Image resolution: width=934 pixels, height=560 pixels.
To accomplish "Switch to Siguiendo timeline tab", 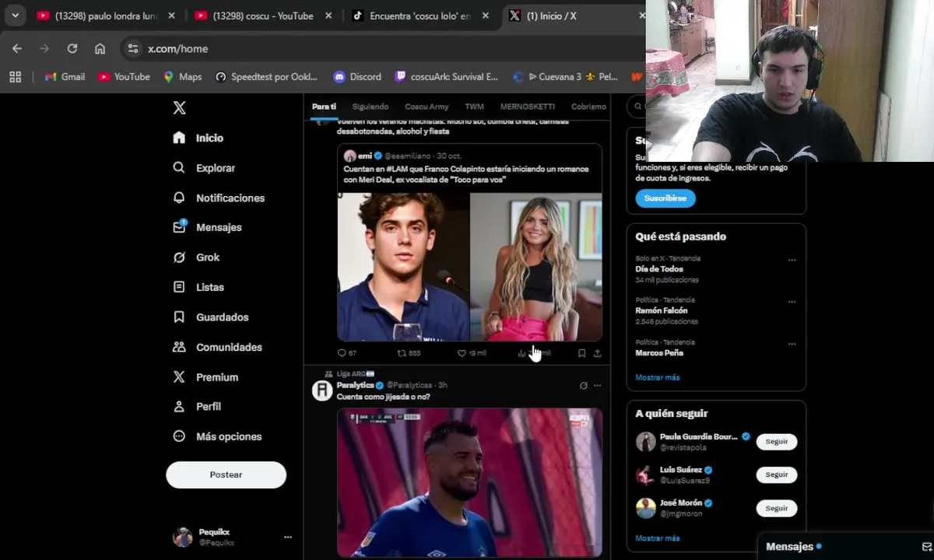I will click(x=370, y=107).
